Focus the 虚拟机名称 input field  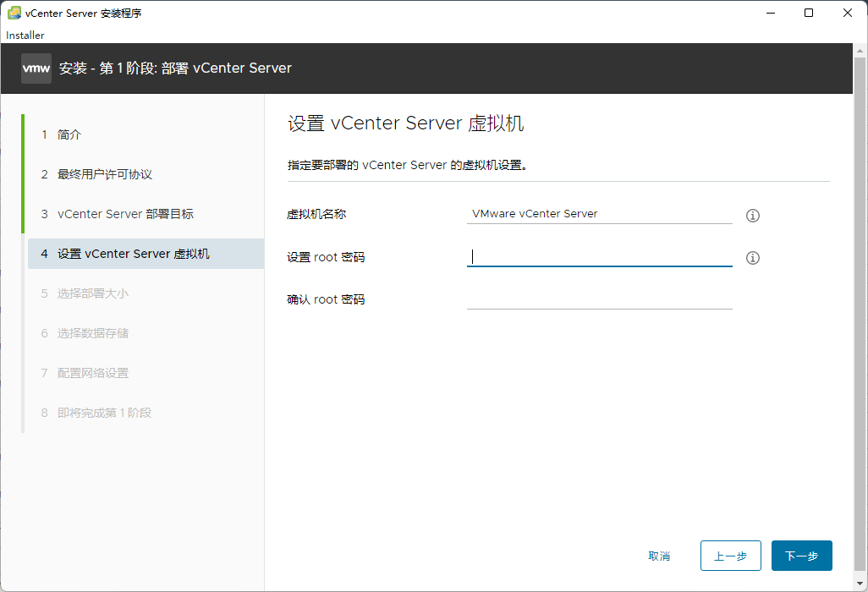[600, 214]
